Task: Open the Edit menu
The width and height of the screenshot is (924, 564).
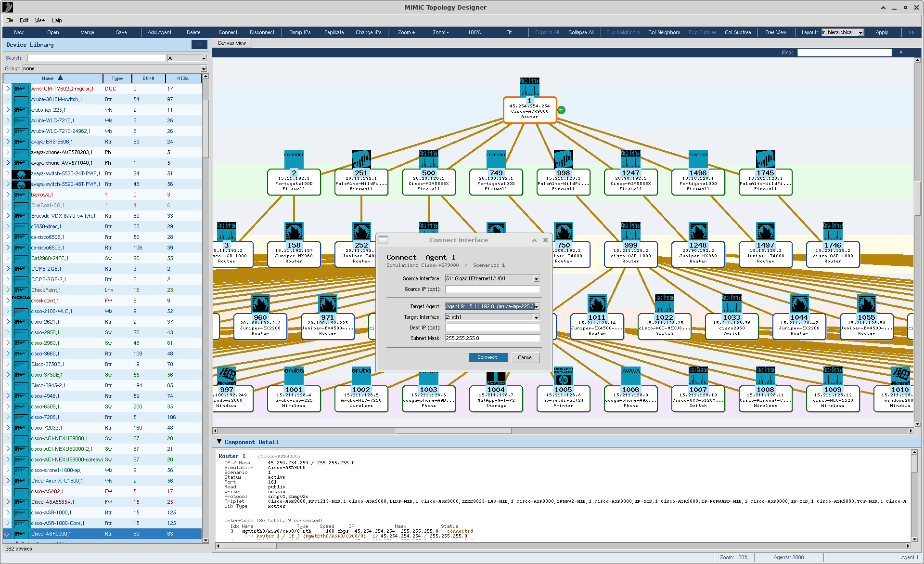Action: click(x=24, y=20)
